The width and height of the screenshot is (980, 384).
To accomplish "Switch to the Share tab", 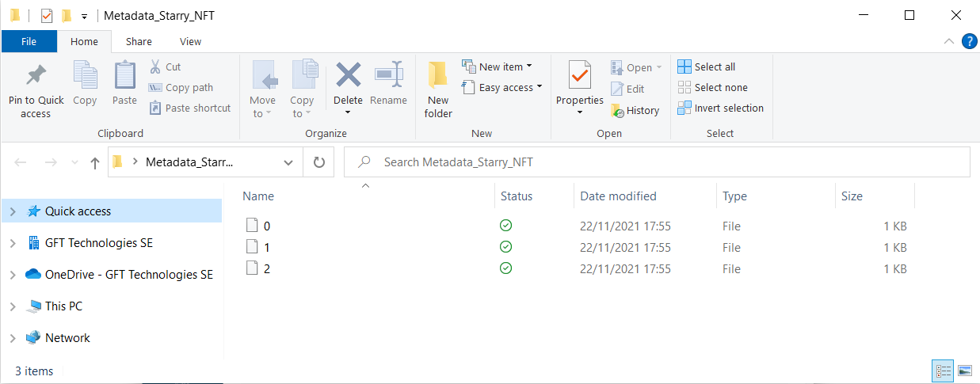I will coord(139,41).
